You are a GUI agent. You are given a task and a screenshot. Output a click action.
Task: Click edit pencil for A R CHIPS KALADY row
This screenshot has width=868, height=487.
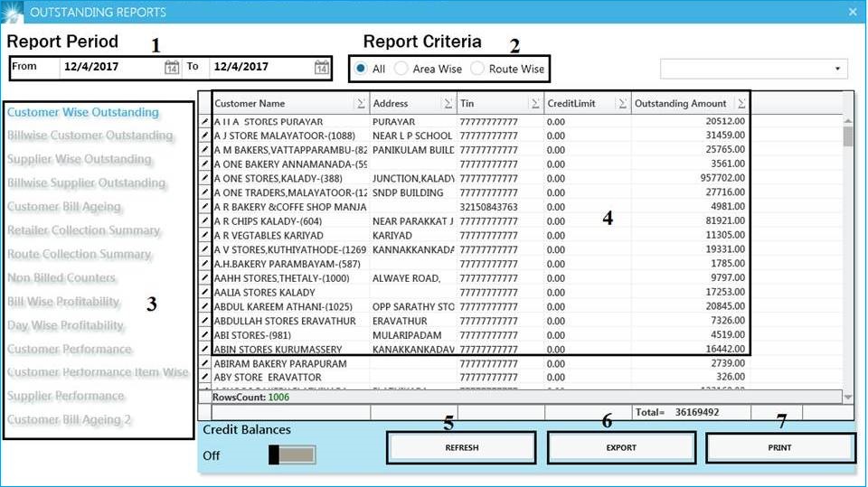click(205, 220)
